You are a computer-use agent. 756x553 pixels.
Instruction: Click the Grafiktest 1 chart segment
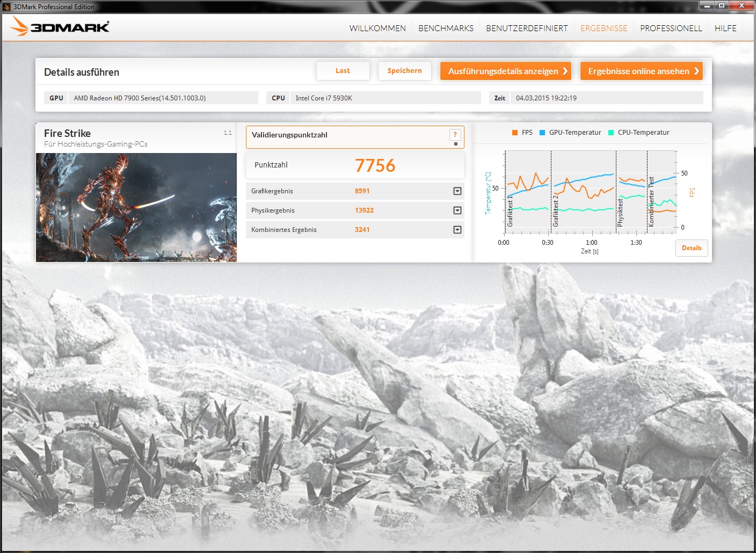coord(528,192)
